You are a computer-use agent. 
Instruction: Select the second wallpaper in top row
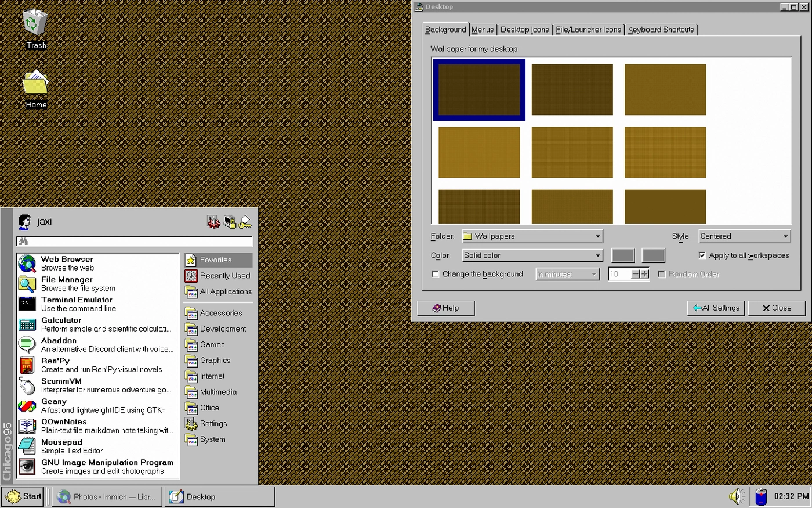tap(572, 89)
